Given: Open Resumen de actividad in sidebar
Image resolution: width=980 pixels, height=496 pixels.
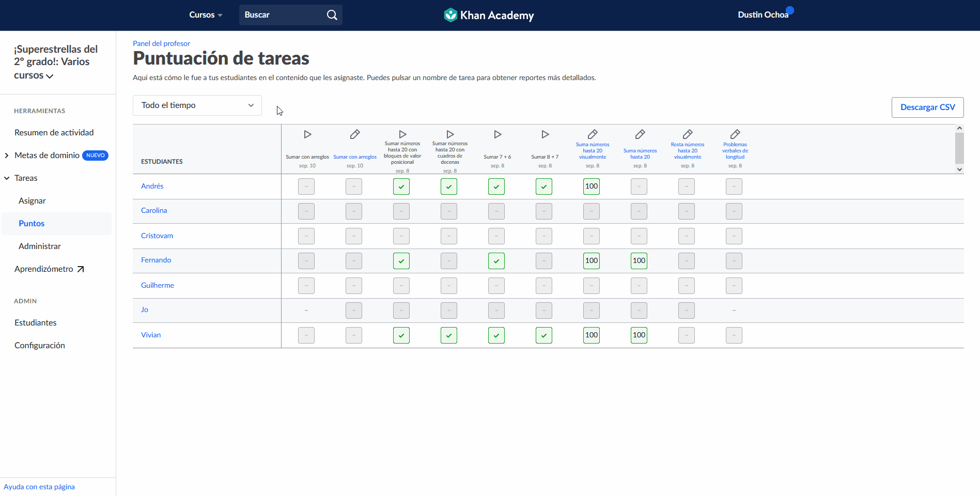Looking at the screenshot, I should click(54, 133).
